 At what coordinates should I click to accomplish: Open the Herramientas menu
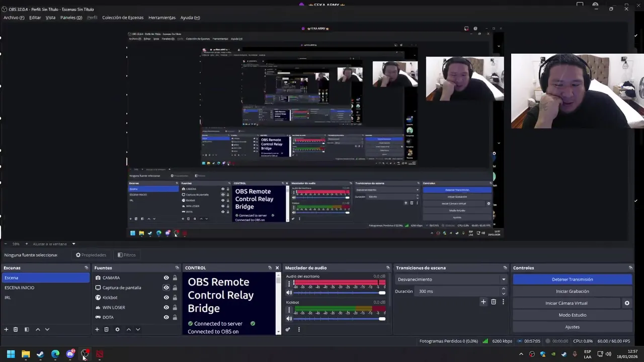[162, 18]
